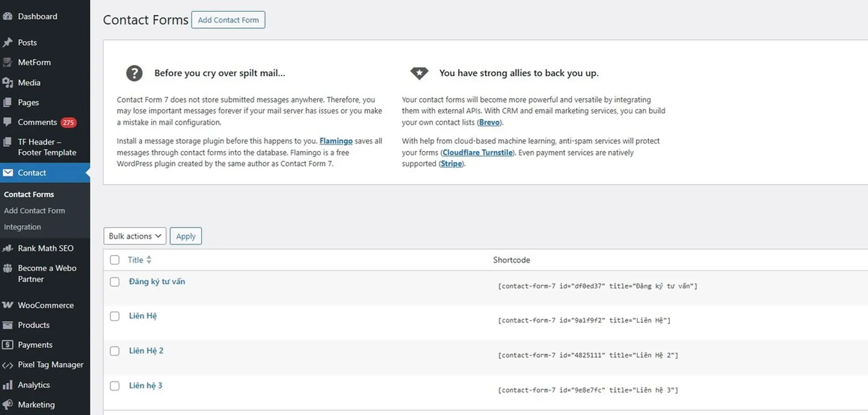Click the question mark help icon
The width and height of the screenshot is (868, 415).
134,73
